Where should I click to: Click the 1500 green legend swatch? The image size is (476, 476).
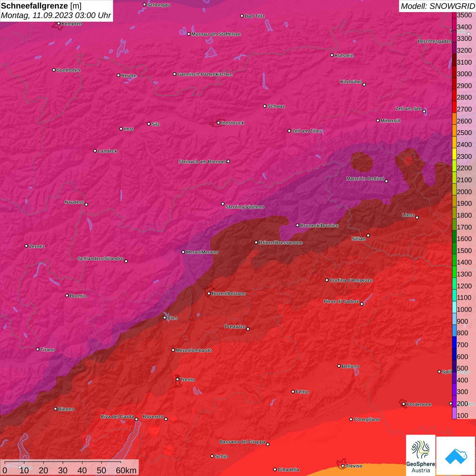pos(454,248)
